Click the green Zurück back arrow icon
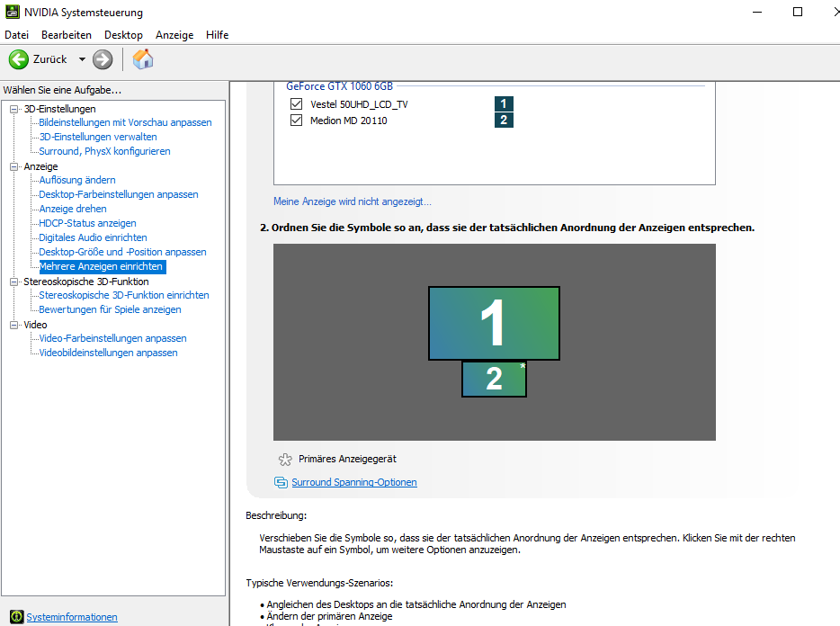840x626 pixels. point(18,59)
